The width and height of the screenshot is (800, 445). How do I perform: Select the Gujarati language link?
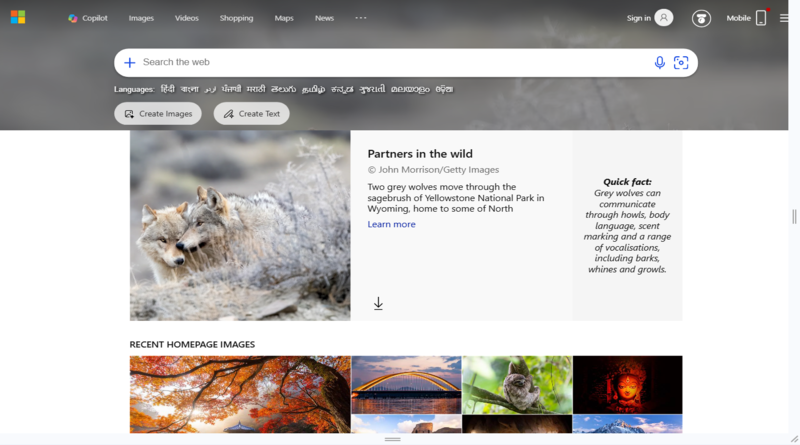(372, 89)
